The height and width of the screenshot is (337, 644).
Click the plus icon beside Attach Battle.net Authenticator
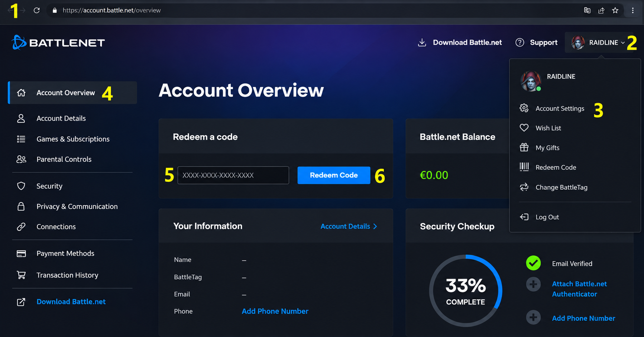533,285
